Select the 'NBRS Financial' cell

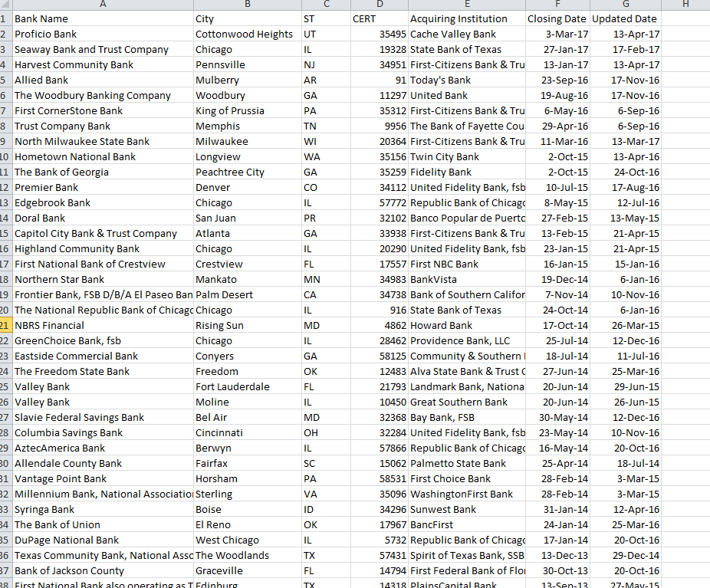click(103, 326)
